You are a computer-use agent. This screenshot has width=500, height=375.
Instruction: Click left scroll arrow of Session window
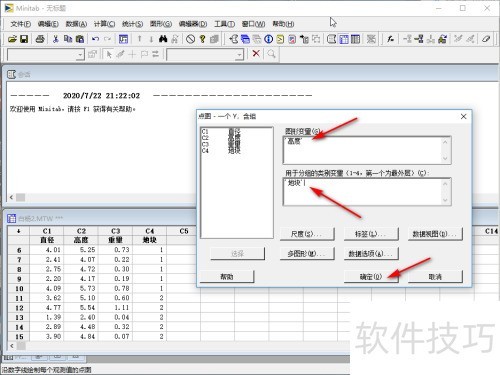(12, 197)
